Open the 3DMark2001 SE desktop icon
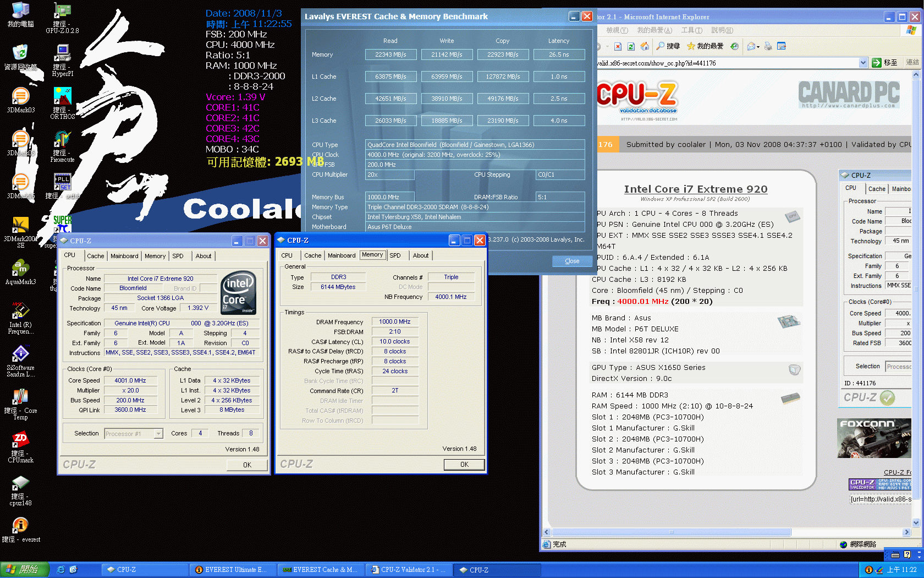Image resolution: width=924 pixels, height=578 pixels. click(x=20, y=232)
